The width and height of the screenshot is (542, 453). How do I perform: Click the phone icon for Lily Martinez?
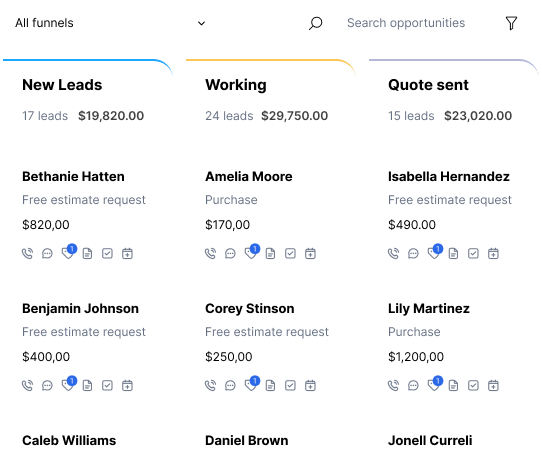click(393, 386)
